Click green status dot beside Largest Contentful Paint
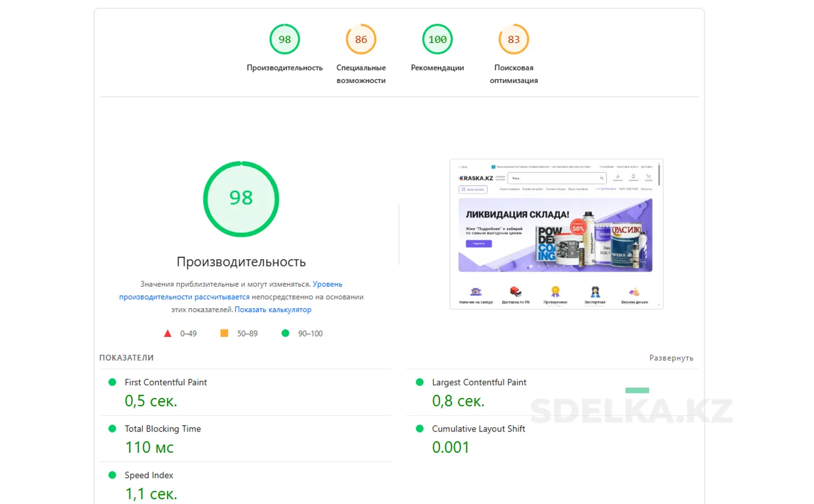 tap(420, 382)
